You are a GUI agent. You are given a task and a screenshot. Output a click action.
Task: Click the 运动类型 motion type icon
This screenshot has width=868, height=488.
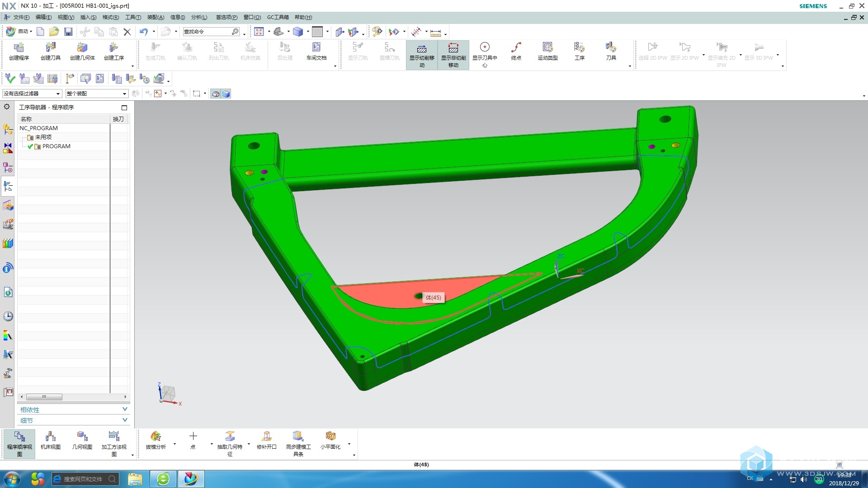click(x=547, y=51)
